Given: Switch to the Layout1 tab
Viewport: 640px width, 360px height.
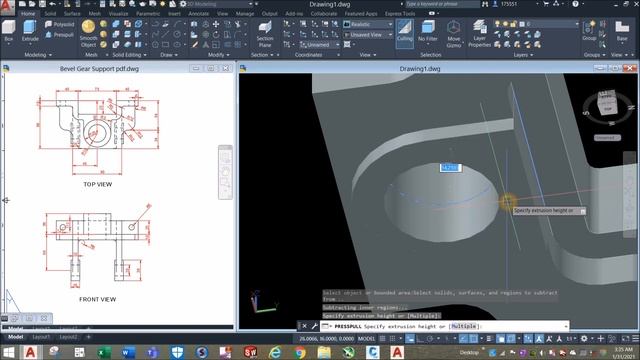Looking at the screenshot, I should point(41,337).
